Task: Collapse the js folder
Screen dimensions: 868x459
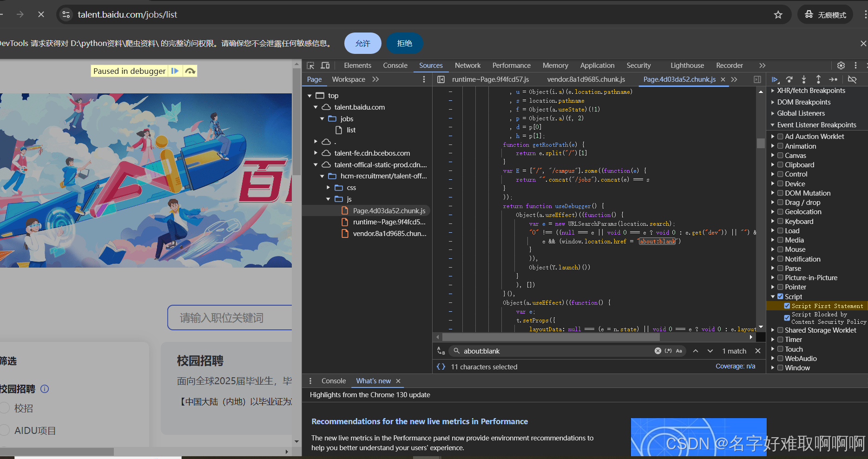Action: (328, 199)
